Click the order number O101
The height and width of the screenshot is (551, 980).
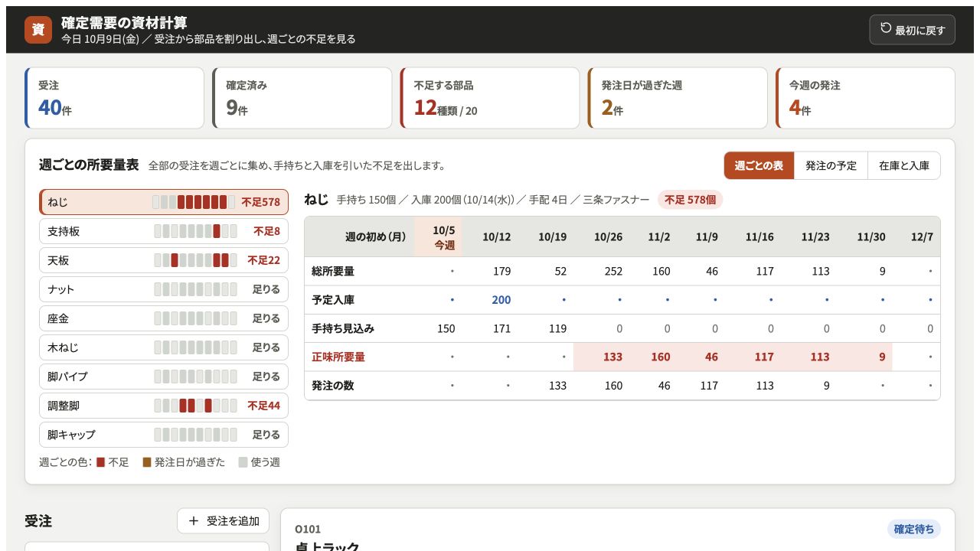tap(308, 529)
